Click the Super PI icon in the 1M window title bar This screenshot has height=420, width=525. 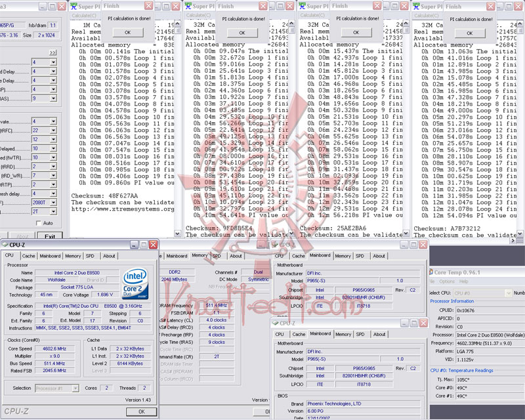pos(73,6)
